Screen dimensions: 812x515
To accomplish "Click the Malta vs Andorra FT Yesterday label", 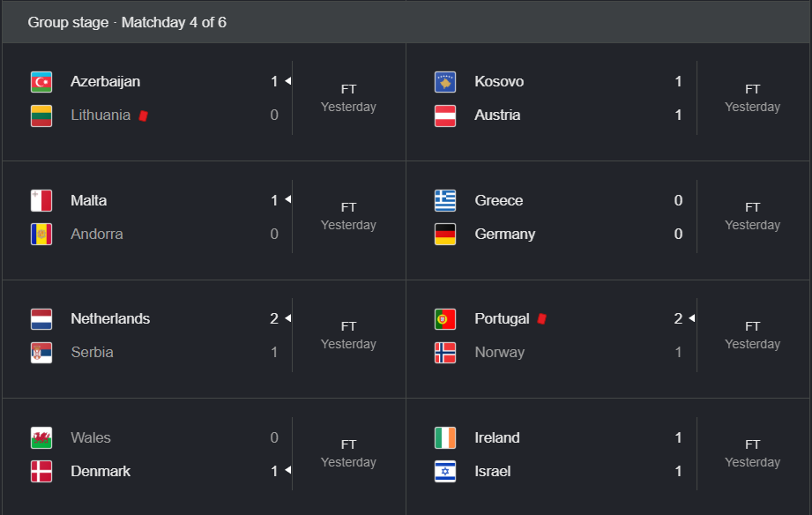I will [348, 217].
